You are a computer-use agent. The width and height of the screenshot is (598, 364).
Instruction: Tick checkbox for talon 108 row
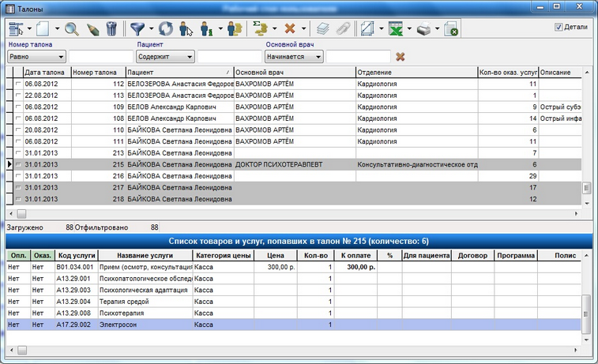(18, 118)
